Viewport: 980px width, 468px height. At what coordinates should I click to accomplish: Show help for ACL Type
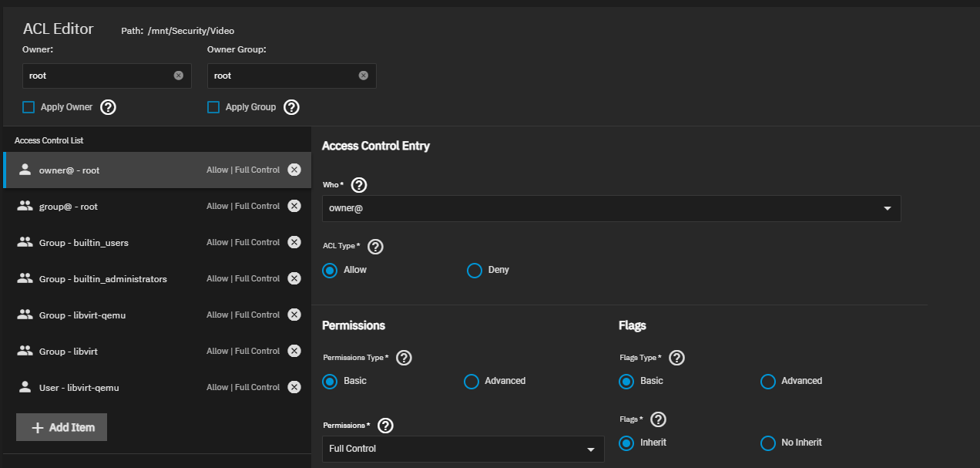click(x=375, y=247)
